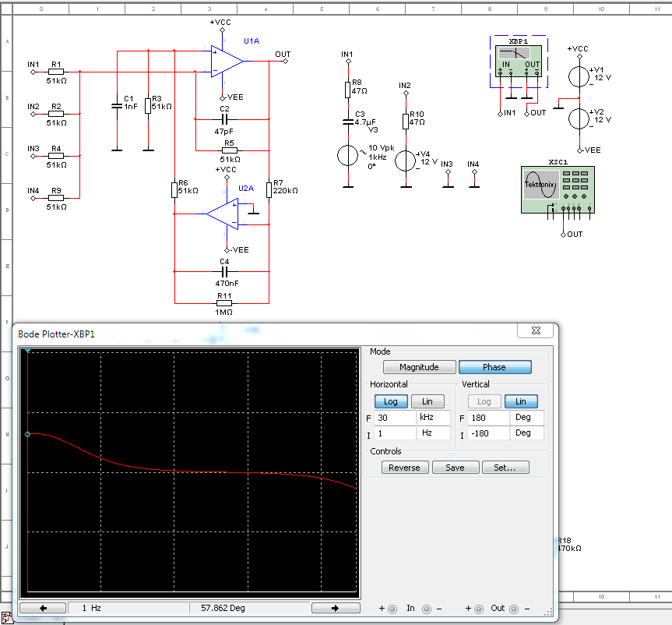Screen dimensions: 672x625
Task: Set horizontal axis scale to Lin
Action: tap(427, 401)
